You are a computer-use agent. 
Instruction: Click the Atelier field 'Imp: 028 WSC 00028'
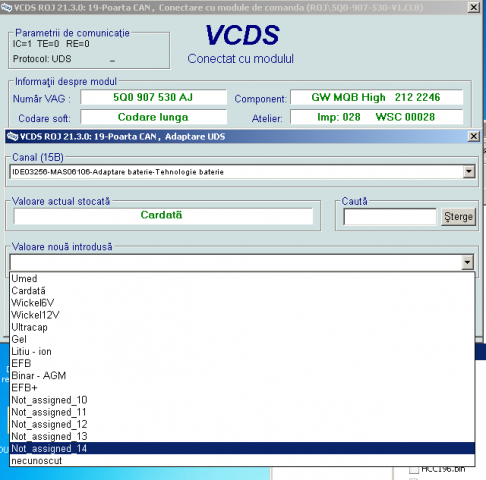(x=376, y=117)
